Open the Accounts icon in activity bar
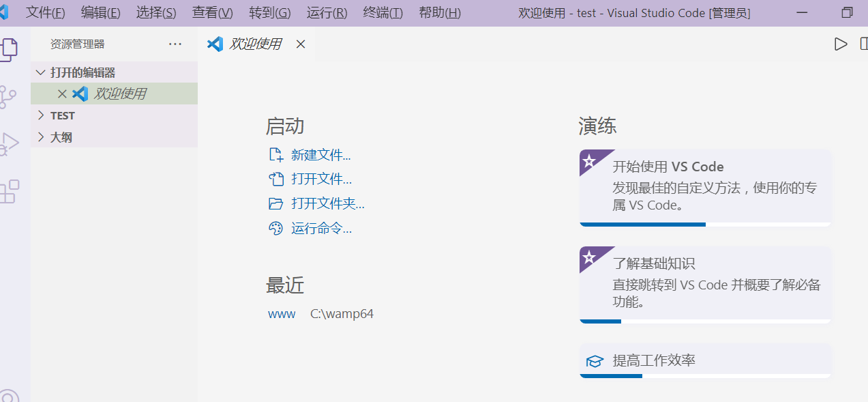The height and width of the screenshot is (402, 868). pyautogui.click(x=9, y=396)
